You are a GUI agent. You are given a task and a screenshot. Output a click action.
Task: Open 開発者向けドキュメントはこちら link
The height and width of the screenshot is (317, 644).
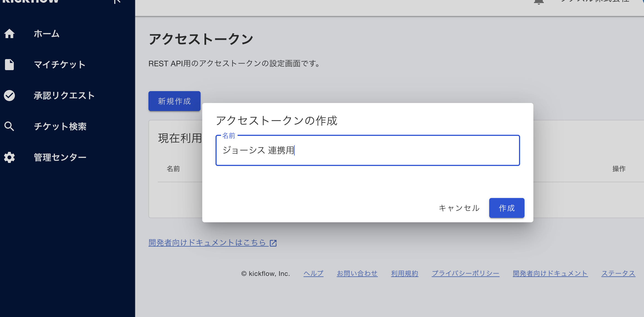pos(207,243)
